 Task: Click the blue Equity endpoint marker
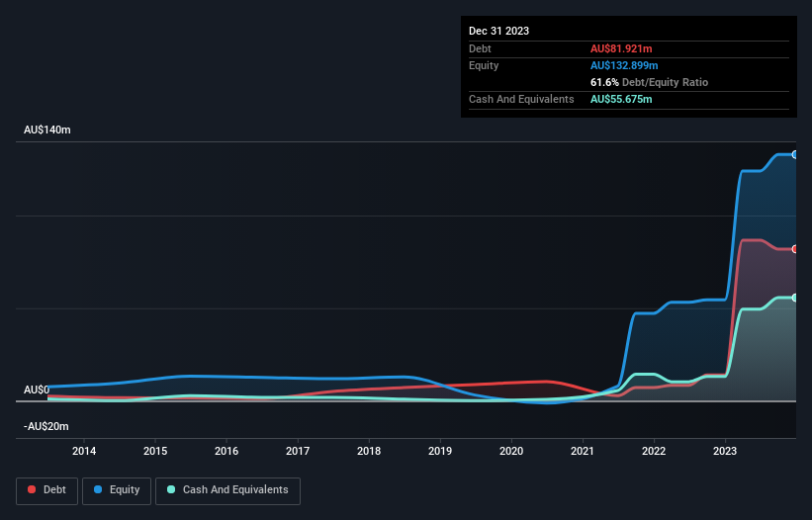795,154
